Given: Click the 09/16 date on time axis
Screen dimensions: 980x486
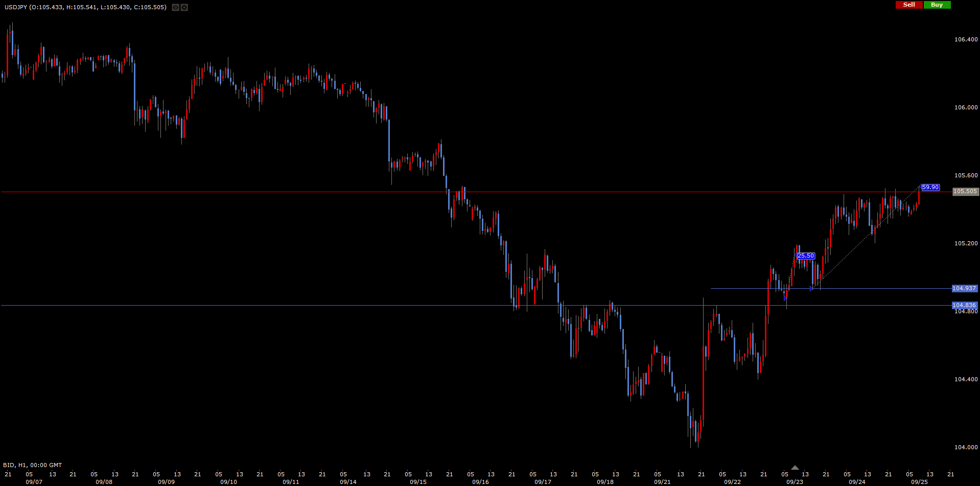Looking at the screenshot, I should (480, 482).
